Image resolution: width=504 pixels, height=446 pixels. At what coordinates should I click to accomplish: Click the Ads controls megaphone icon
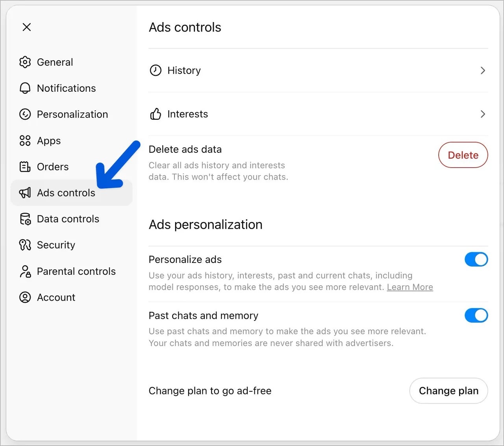click(x=25, y=193)
